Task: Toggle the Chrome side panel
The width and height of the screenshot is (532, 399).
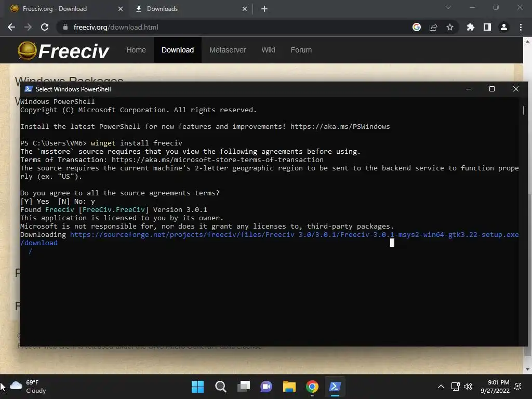Action: (x=487, y=27)
